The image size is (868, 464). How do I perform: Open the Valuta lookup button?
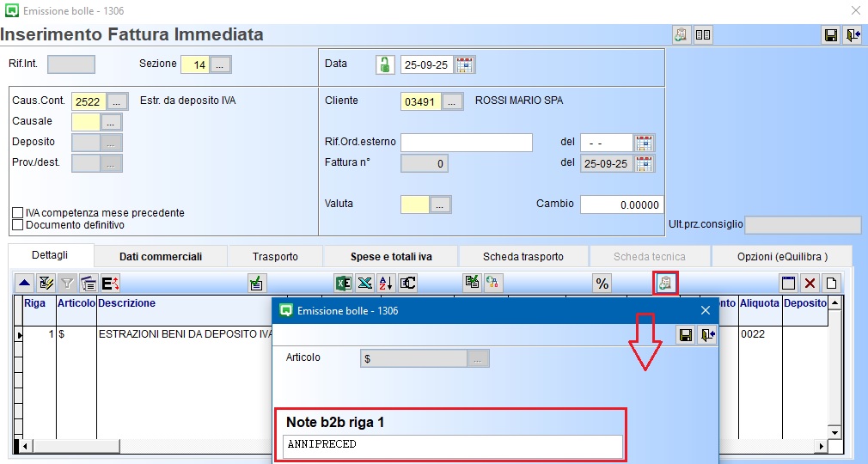441,205
